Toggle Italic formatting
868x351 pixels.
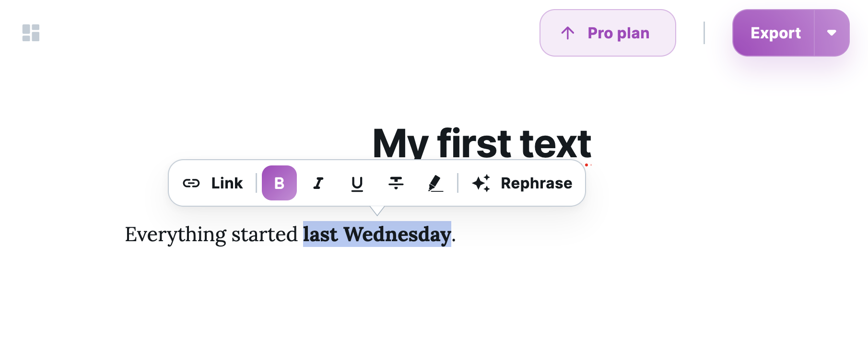point(318,183)
